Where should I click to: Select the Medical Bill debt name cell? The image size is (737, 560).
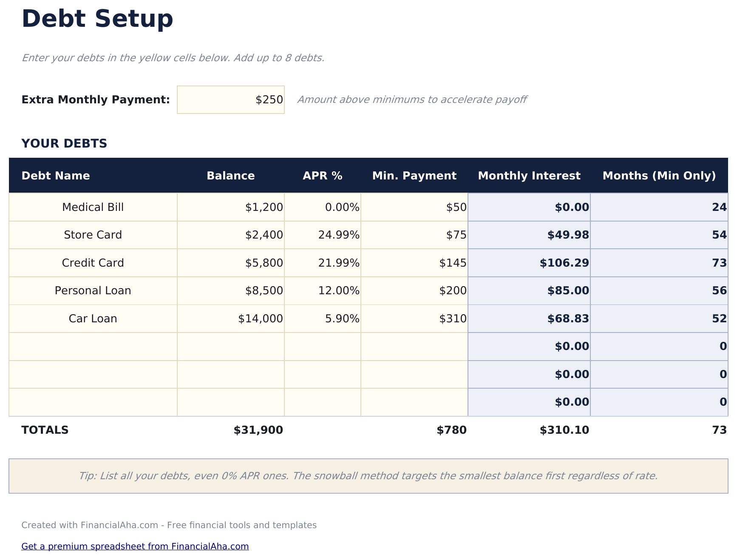coord(92,207)
